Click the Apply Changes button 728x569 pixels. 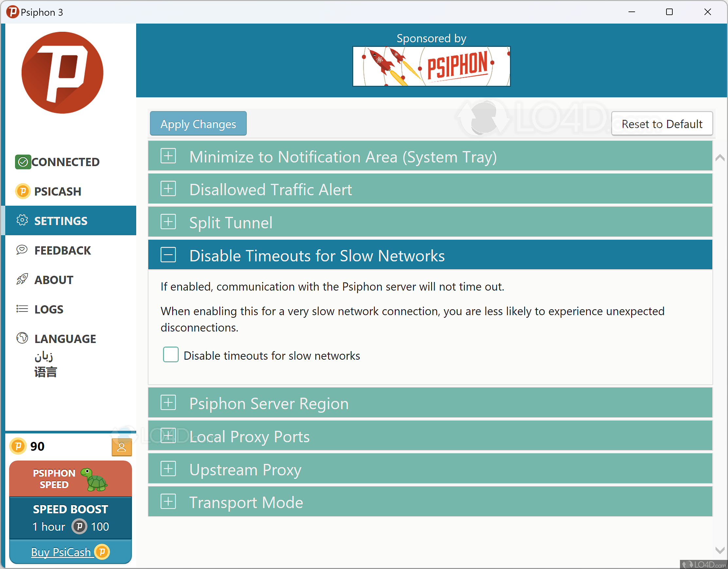tap(198, 124)
